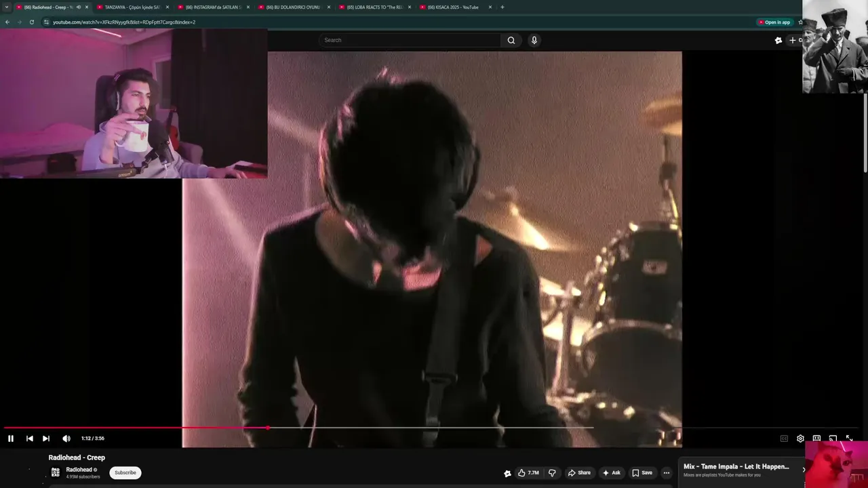Viewport: 868px width, 488px height.
Task: Click the youtube.com address bar URL
Action: [x=124, y=22]
